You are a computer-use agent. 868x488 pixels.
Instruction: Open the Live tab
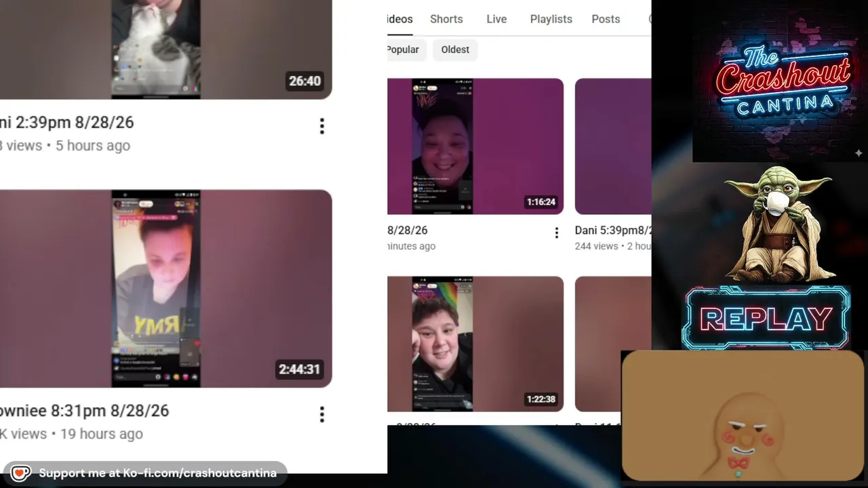tap(496, 19)
